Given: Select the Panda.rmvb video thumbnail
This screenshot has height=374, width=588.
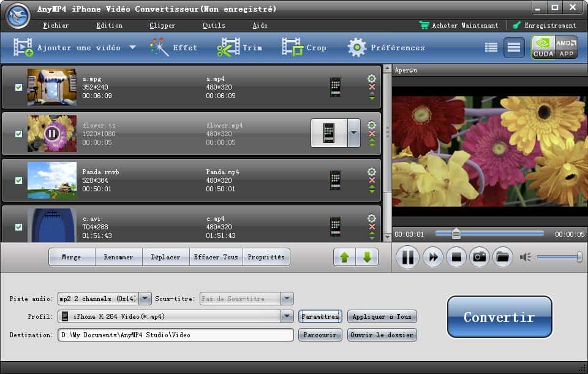Looking at the screenshot, I should pyautogui.click(x=52, y=180).
